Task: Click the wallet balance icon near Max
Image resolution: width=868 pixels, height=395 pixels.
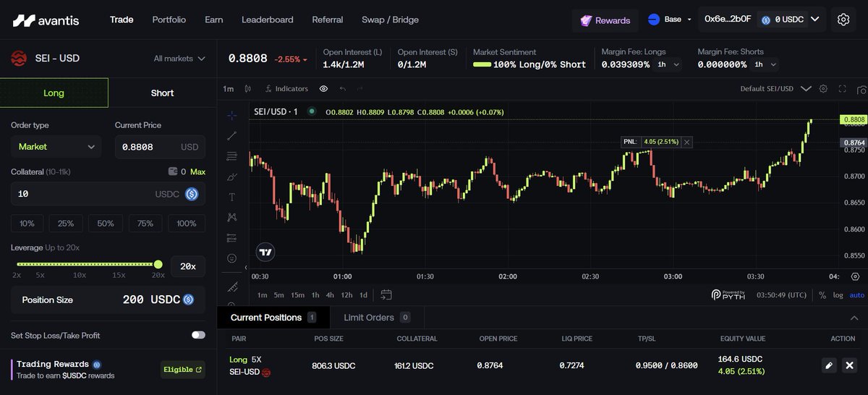Action: click(173, 171)
